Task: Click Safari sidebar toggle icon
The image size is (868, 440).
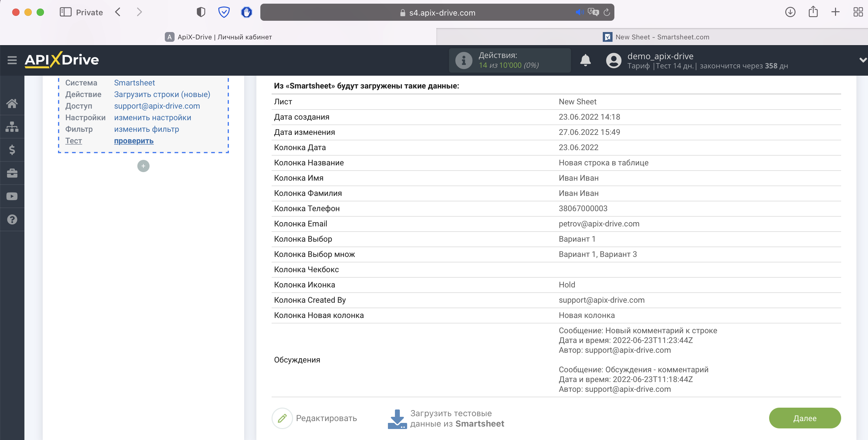Action: (65, 12)
